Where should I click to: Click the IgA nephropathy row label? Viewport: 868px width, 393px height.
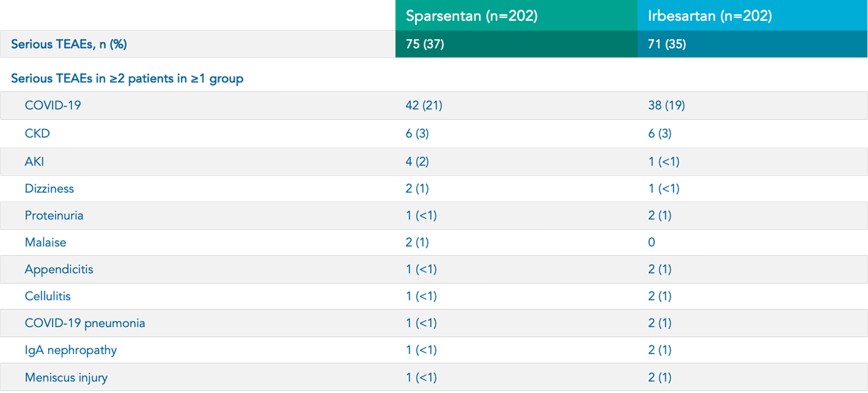pyautogui.click(x=71, y=350)
